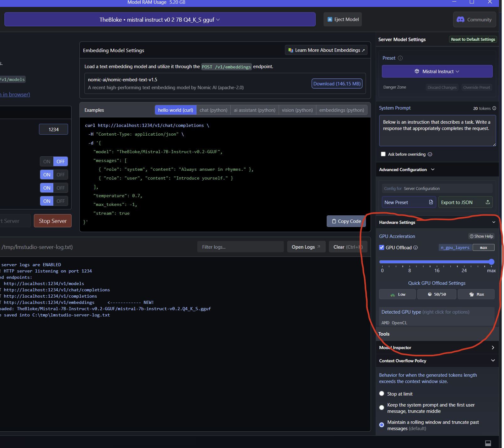Click the GPU Offload info icon

pos(416,248)
